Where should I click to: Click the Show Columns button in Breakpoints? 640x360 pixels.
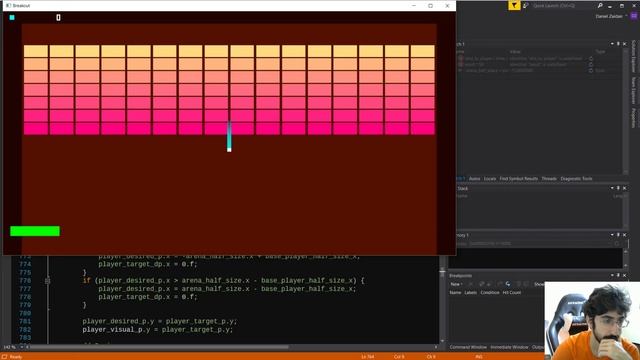click(539, 284)
